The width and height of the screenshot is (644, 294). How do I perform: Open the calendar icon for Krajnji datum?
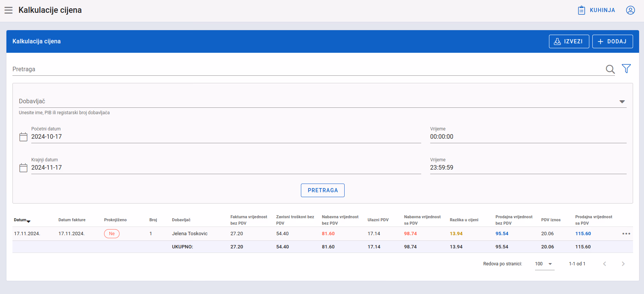coord(23,168)
